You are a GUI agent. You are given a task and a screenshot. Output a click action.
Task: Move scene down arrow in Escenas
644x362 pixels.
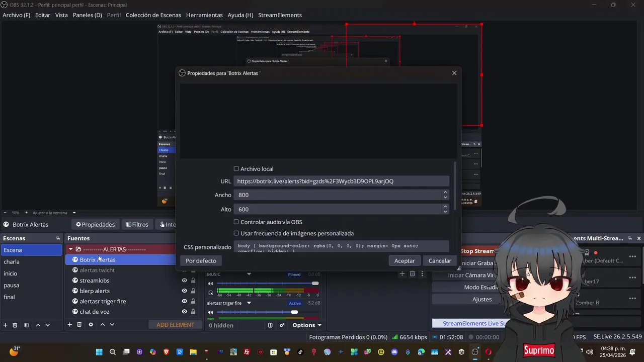tap(48, 325)
